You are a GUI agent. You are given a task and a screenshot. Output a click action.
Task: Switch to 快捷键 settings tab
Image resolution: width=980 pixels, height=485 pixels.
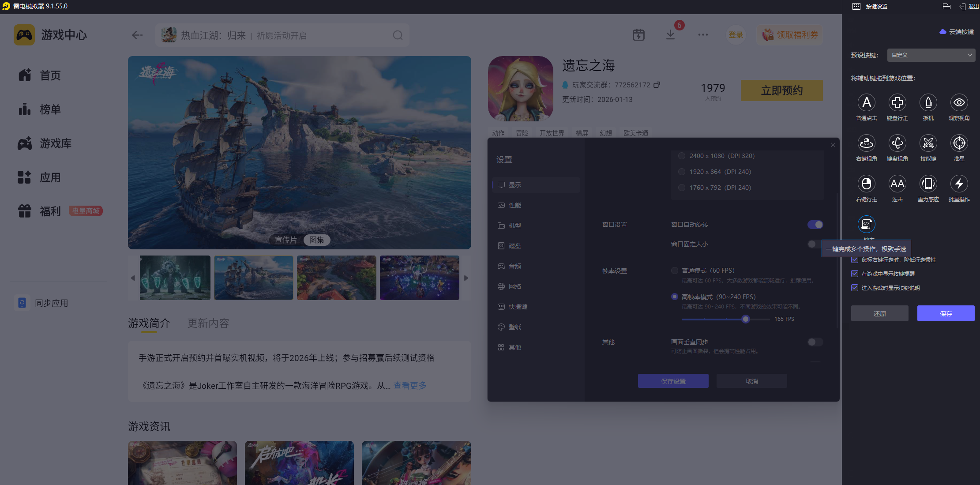[518, 307]
